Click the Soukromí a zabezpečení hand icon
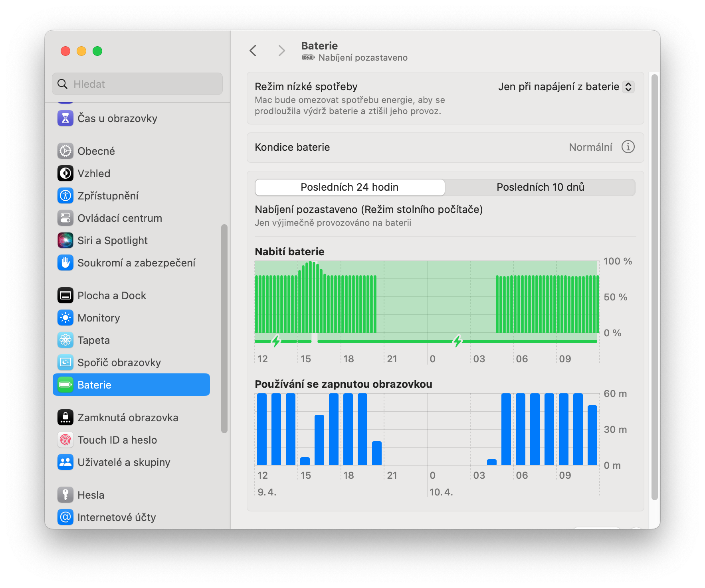Viewport: 705px width, 588px height. [x=65, y=263]
